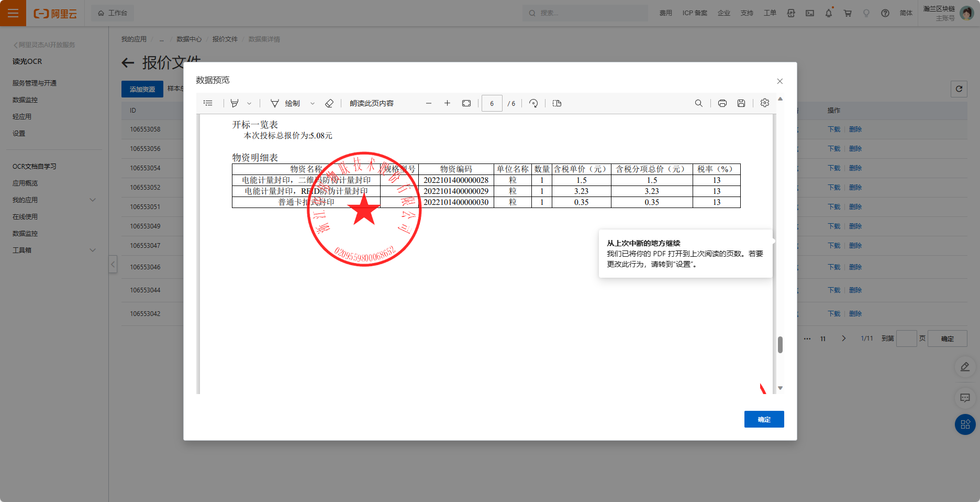Click the floating edit pencil icon
The width and height of the screenshot is (980, 502).
point(965,367)
